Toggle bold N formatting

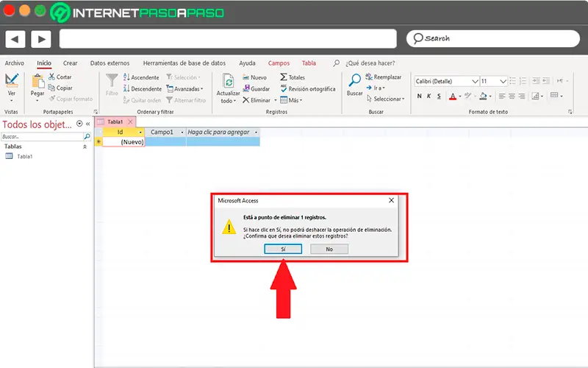(419, 96)
